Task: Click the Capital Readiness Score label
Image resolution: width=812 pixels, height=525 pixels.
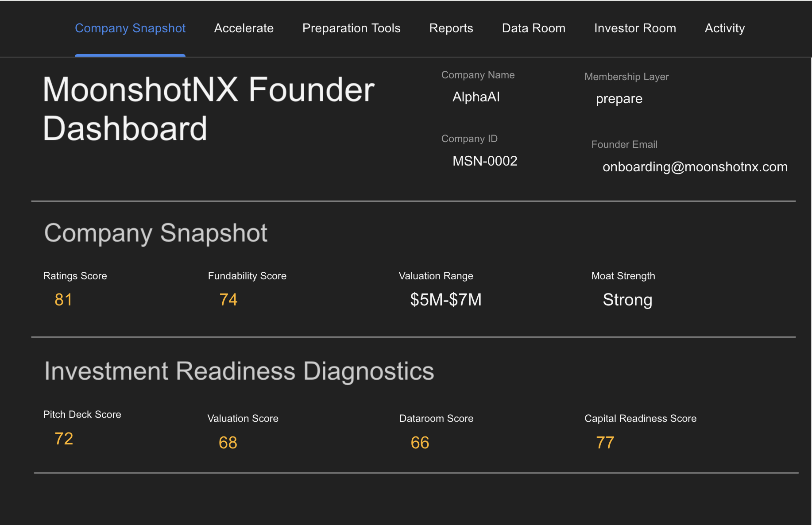Action: 640,418
